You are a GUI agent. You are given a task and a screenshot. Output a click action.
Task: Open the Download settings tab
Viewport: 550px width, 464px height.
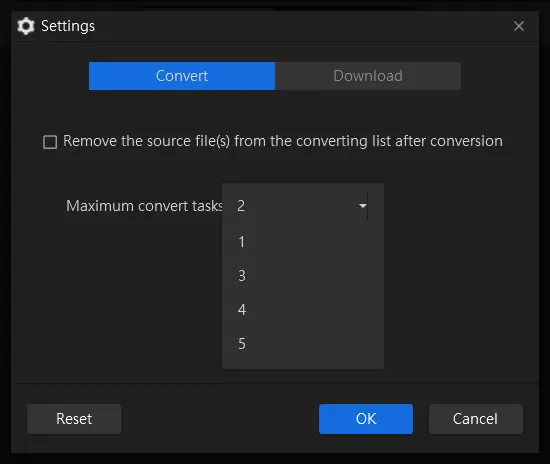(368, 76)
